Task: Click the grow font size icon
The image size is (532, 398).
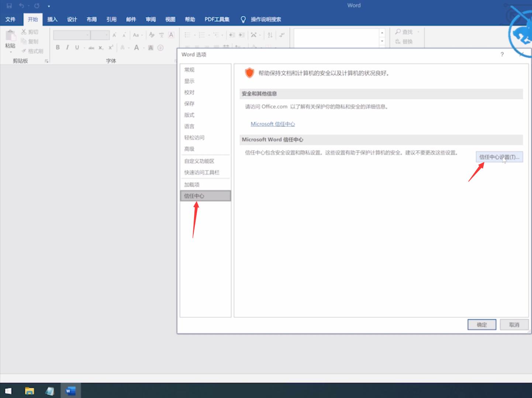Action: [x=114, y=35]
